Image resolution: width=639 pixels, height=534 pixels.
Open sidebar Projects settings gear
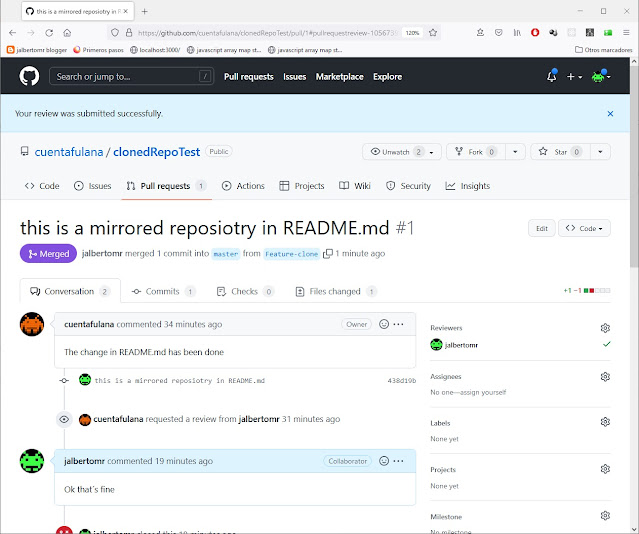click(x=605, y=469)
